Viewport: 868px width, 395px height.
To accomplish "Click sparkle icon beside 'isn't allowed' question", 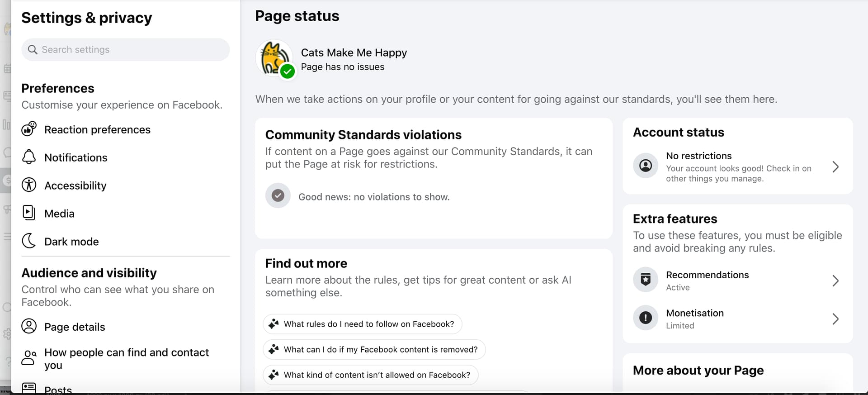I will 274,375.
